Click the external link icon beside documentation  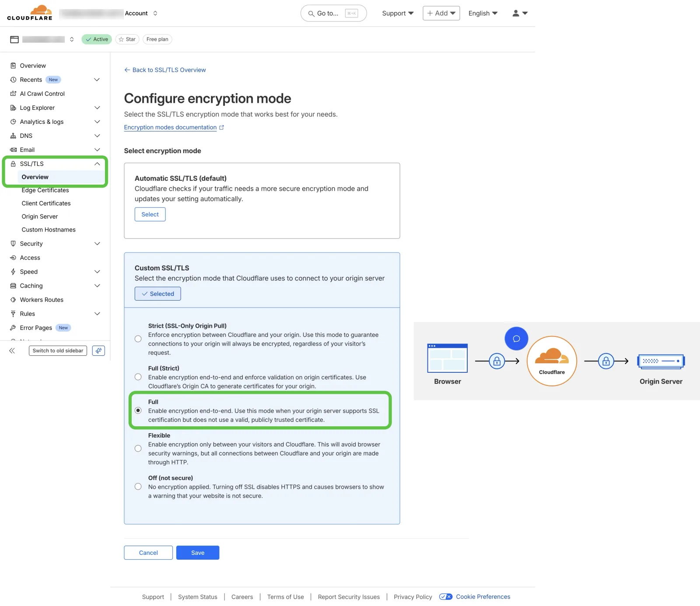point(221,127)
